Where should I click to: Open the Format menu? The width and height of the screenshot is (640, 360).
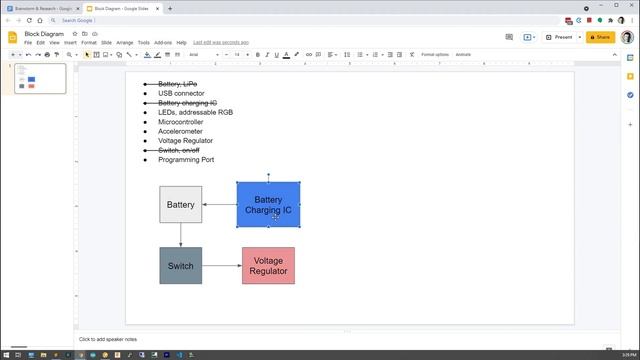(x=89, y=42)
